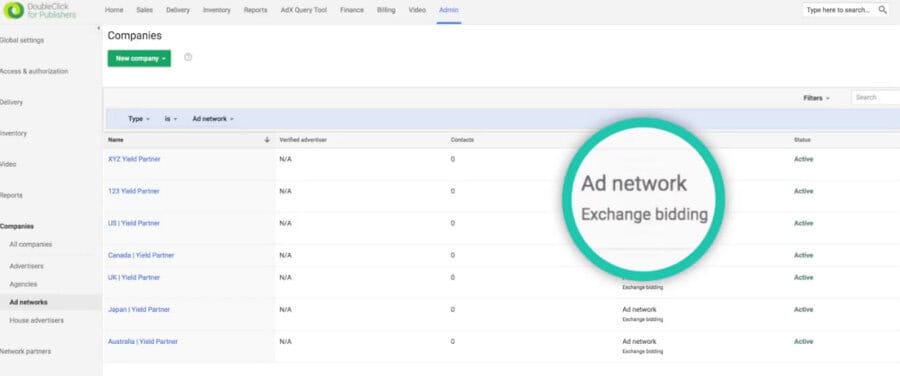Screen dimensions: 900x376
Task: Click Active status for Australia | Yield Partner
Action: [804, 342]
